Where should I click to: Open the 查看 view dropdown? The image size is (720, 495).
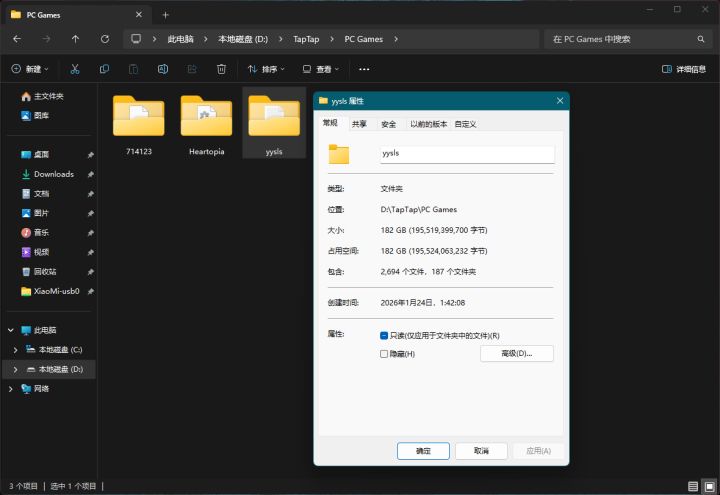(321, 69)
